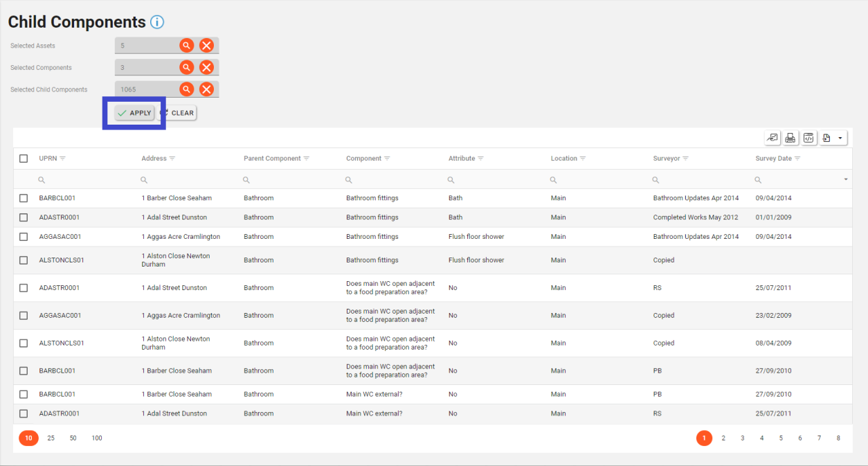The height and width of the screenshot is (466, 868).
Task: Open search for Selected Child Components
Action: pyautogui.click(x=186, y=89)
